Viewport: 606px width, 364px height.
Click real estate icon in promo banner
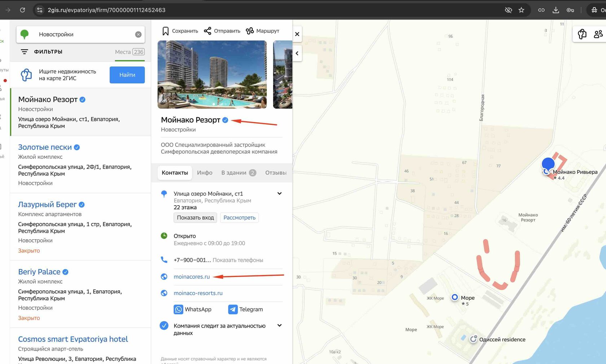(26, 75)
